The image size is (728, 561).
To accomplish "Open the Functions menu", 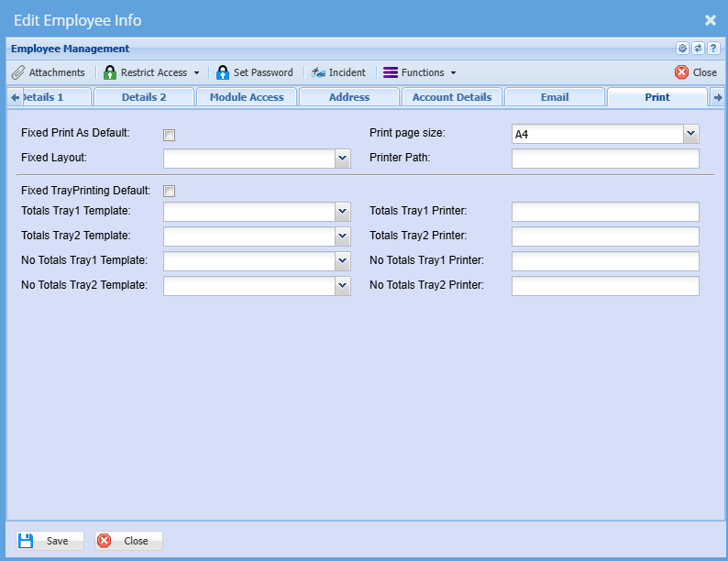I will [419, 72].
